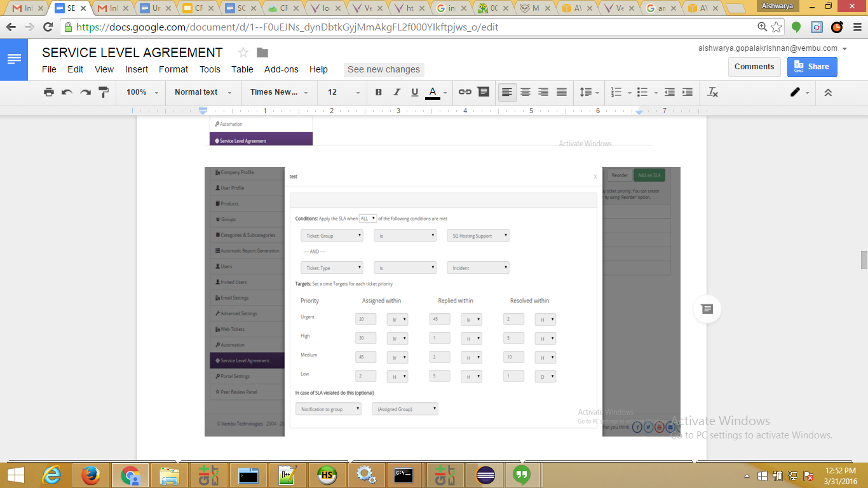The image size is (868, 488).
Task: Redo the last undone edit
Action: (85, 92)
